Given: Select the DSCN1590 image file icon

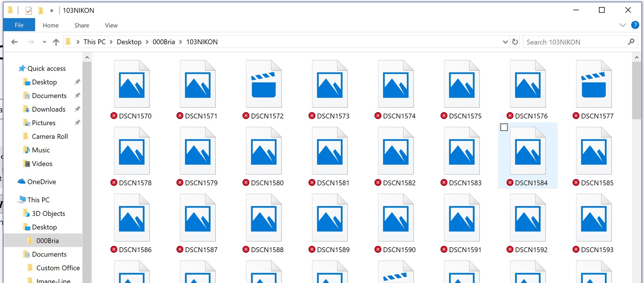Looking at the screenshot, I should pyautogui.click(x=396, y=218).
